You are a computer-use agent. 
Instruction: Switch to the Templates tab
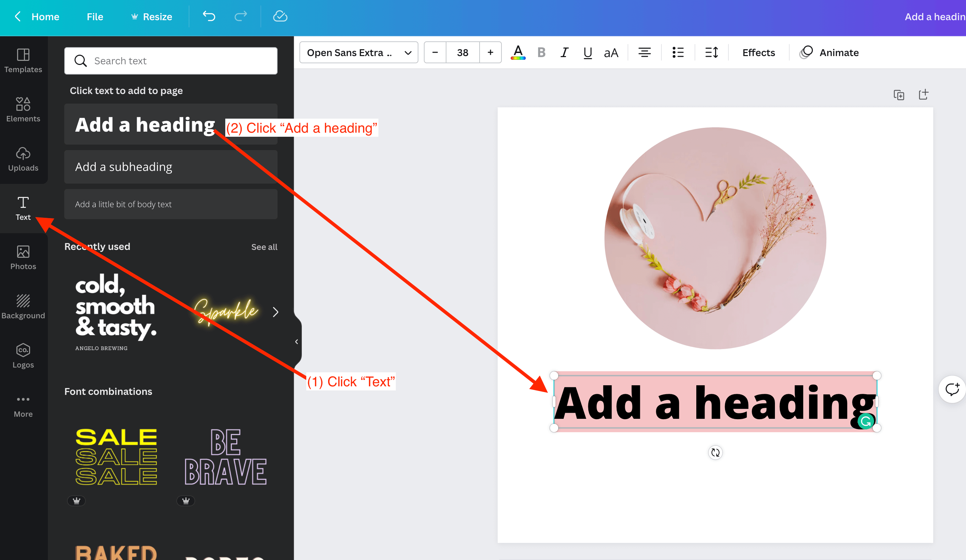(x=23, y=60)
